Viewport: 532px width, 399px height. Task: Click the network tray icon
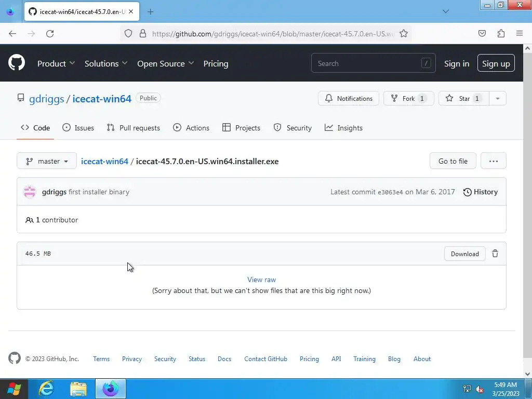(467, 389)
